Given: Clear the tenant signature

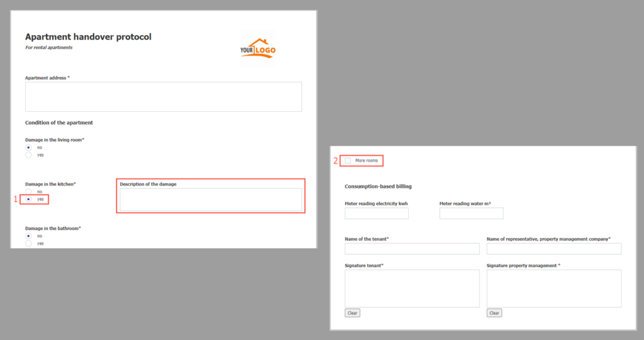Looking at the screenshot, I should point(352,313).
